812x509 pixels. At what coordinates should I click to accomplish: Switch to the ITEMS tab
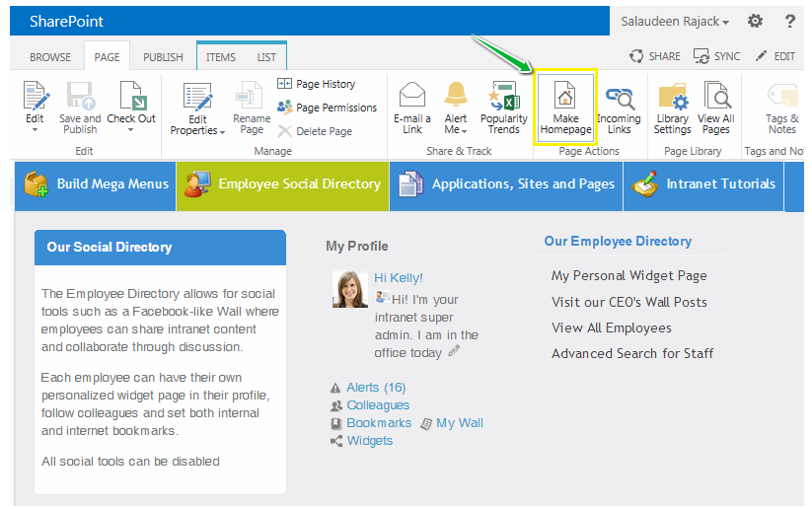click(221, 57)
